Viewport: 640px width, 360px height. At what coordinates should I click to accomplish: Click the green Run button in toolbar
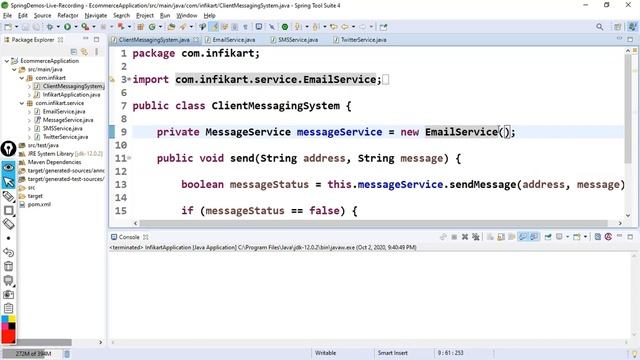point(67,27)
